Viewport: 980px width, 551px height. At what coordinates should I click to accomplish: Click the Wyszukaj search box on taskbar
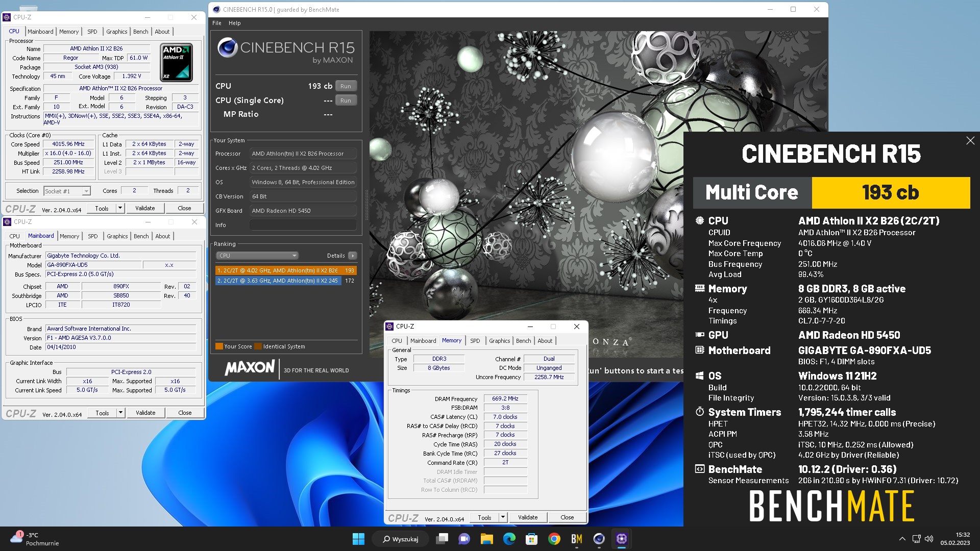401,539
